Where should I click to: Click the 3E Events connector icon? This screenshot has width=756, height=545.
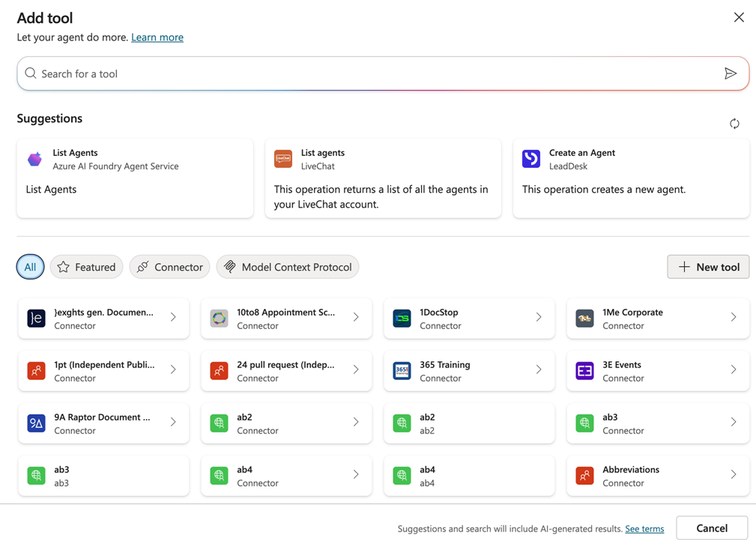coord(584,370)
